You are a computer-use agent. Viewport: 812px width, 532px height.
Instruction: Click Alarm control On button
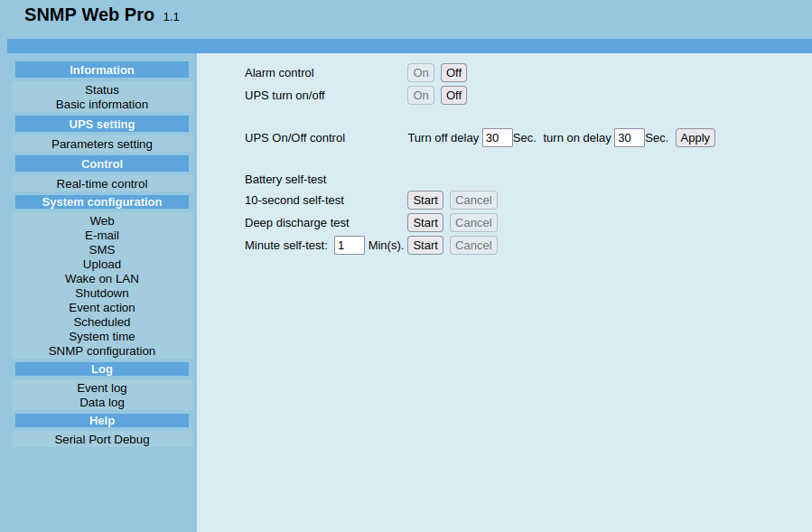421,73
